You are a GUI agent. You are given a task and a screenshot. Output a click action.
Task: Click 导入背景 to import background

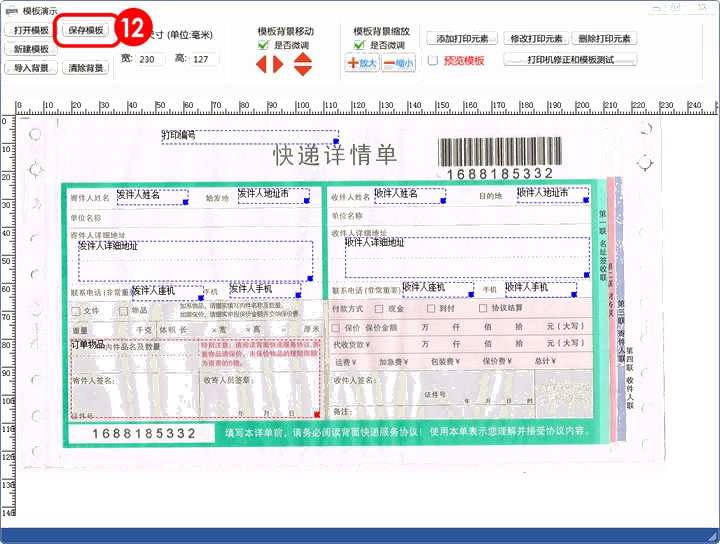tap(31, 68)
